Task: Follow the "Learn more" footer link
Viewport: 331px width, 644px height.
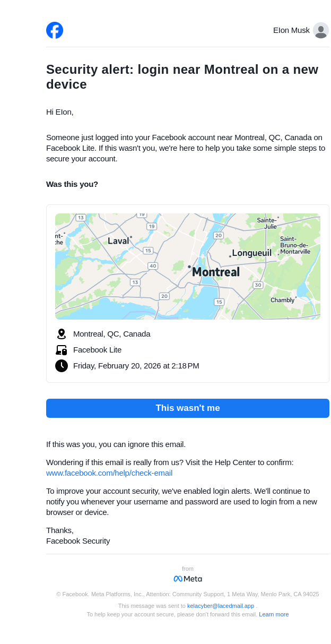Action: tap(274, 614)
